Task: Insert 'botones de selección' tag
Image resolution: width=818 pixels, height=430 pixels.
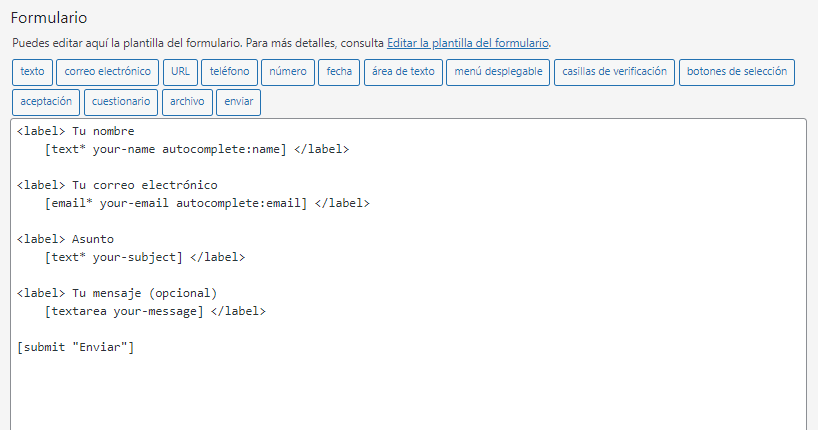Action: pyautogui.click(x=737, y=72)
